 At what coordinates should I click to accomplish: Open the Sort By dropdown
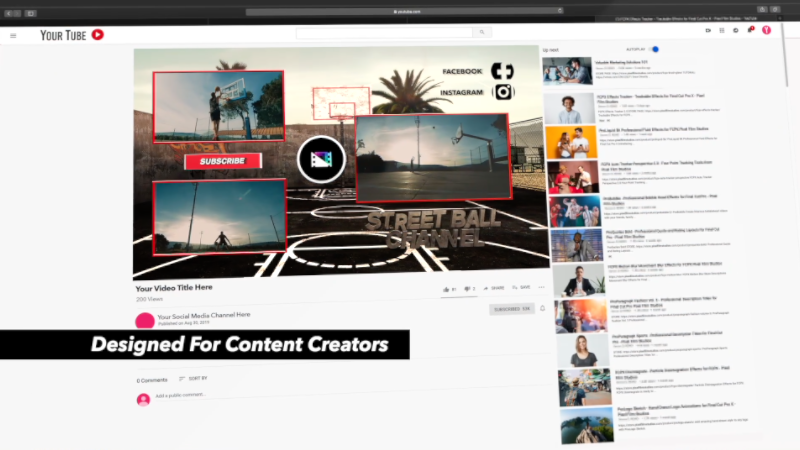[193, 379]
